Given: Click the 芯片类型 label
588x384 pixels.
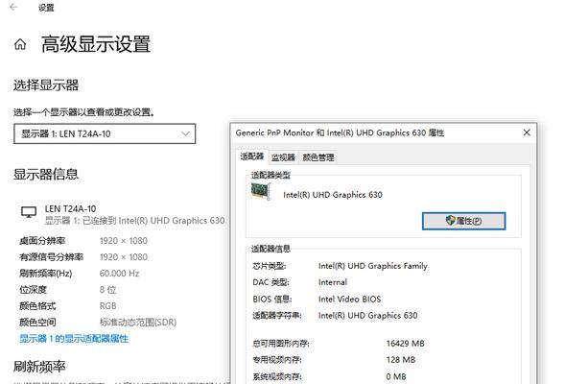Looking at the screenshot, I should [270, 266].
